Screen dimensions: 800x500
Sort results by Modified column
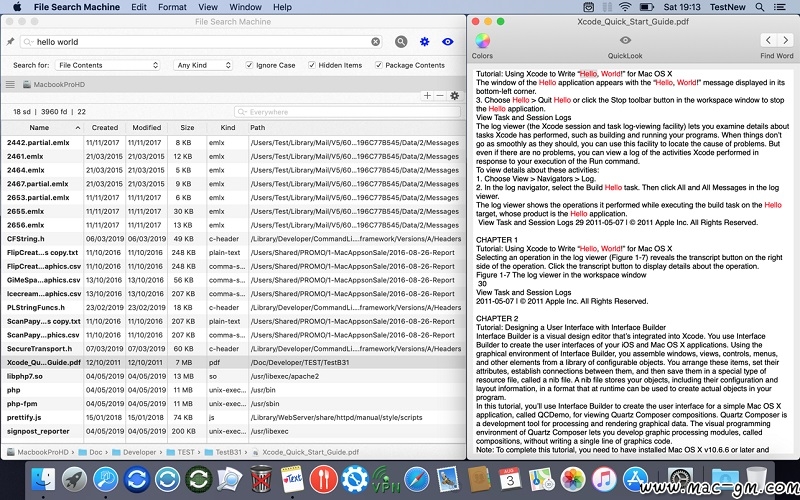146,128
